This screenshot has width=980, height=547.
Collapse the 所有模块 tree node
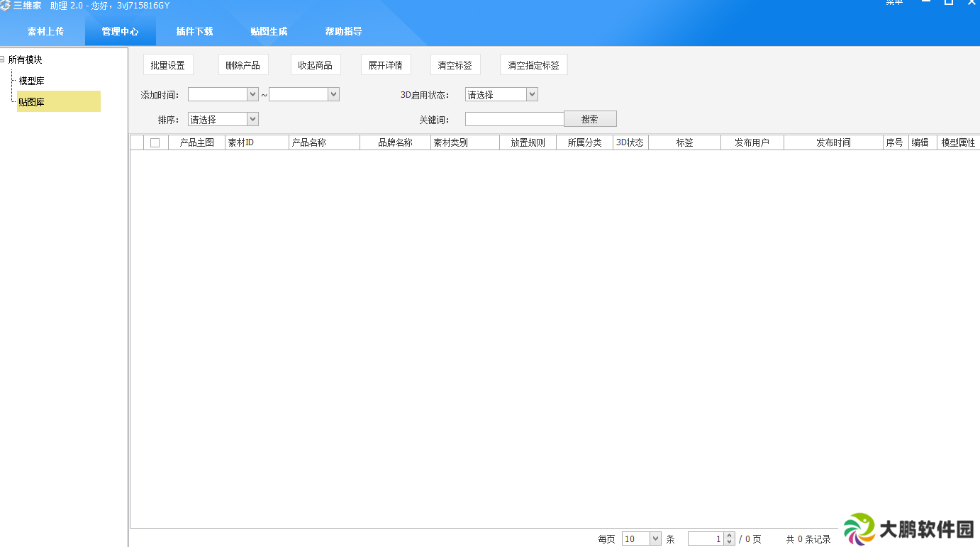[x=3, y=60]
